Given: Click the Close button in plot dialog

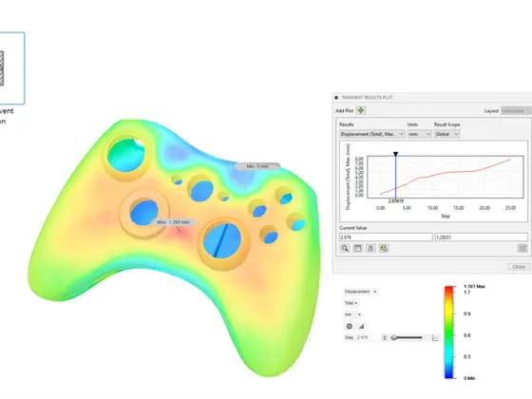Looking at the screenshot, I should pos(519,267).
